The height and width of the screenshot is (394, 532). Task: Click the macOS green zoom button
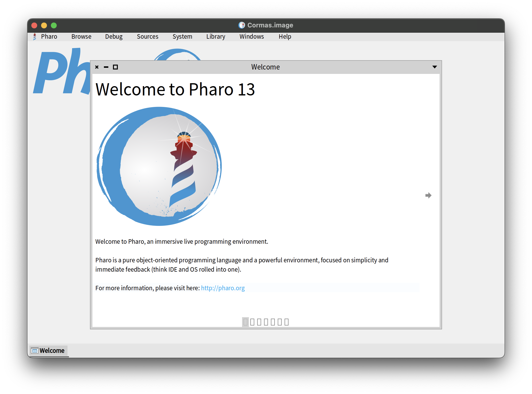pyautogui.click(x=54, y=25)
